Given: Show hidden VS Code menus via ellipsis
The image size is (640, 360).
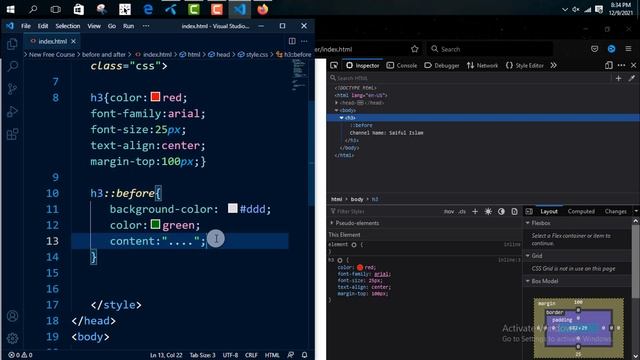Looking at the screenshot, I should click(x=146, y=26).
